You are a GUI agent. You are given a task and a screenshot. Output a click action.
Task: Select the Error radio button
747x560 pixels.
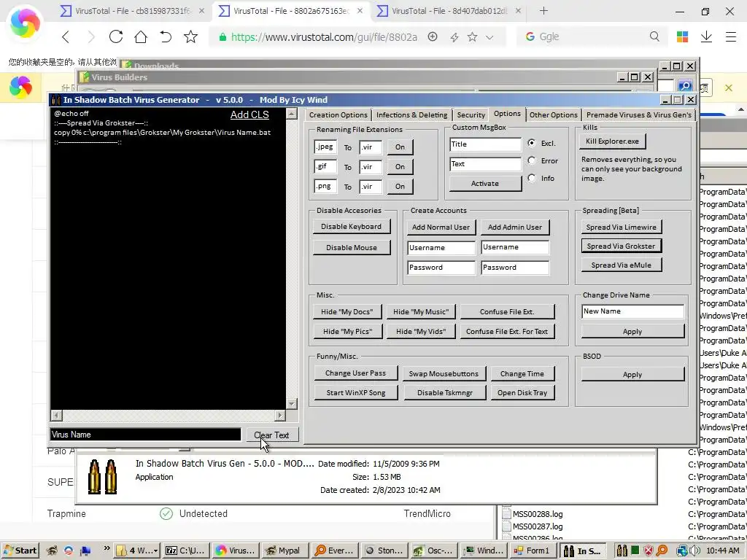pyautogui.click(x=532, y=160)
